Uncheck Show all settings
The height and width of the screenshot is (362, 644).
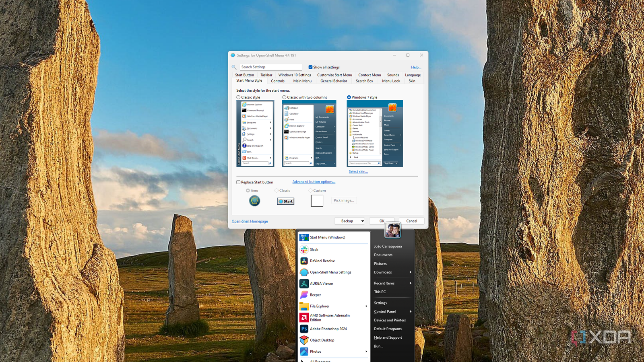pyautogui.click(x=310, y=67)
